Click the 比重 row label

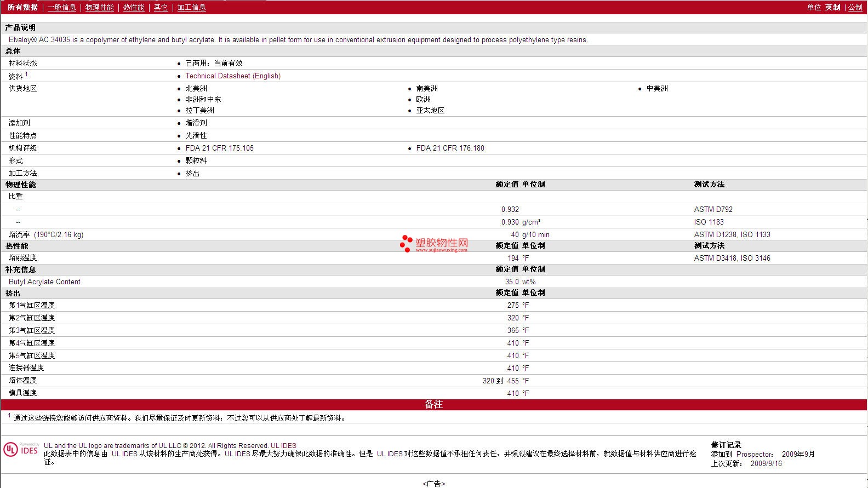point(16,197)
